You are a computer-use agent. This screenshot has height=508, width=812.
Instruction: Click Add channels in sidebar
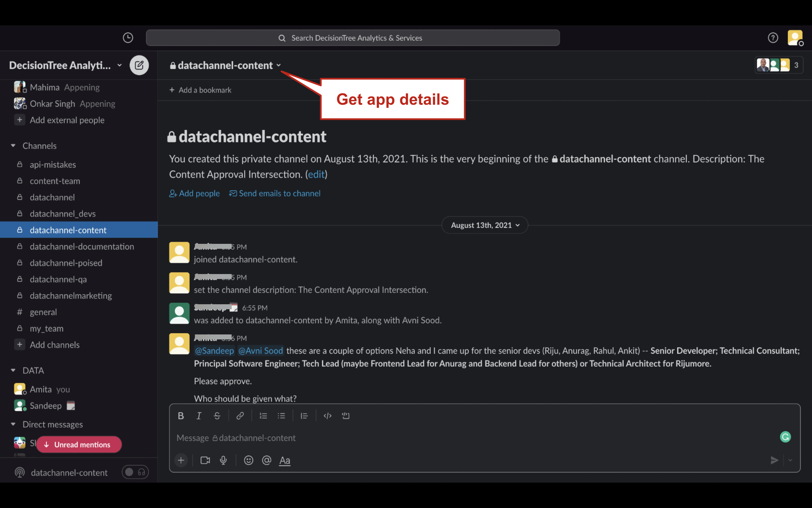coord(79,345)
